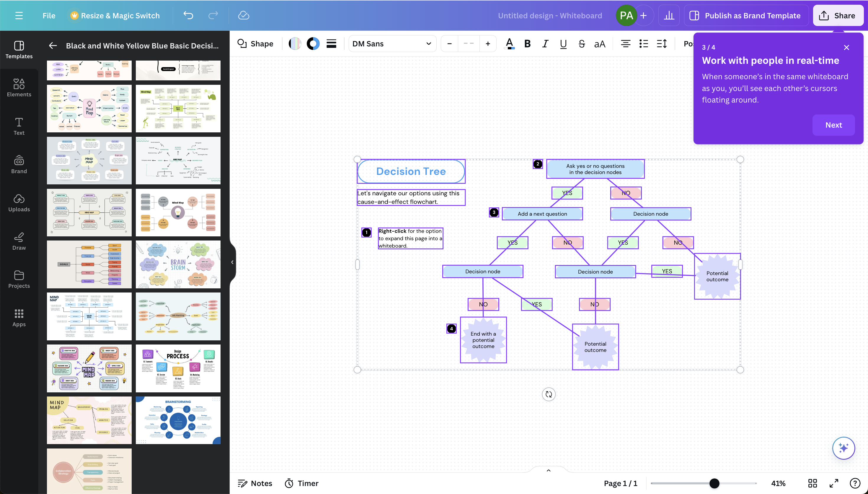This screenshot has width=868, height=494.
Task: Open the Projects sidebar panel
Action: point(19,279)
